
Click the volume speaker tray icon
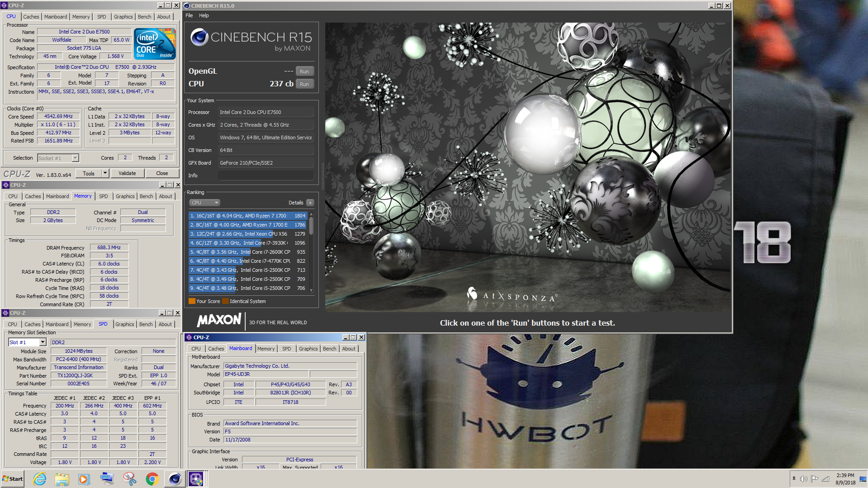(x=803, y=479)
